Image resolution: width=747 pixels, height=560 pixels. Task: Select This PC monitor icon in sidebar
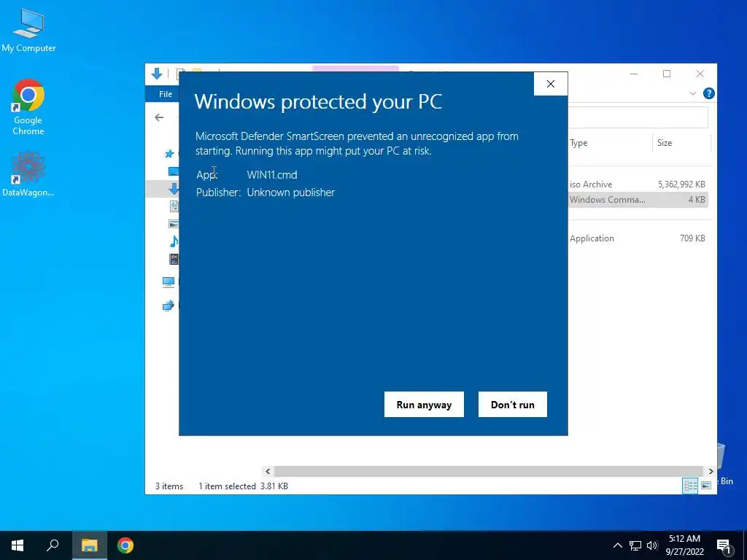point(169,282)
